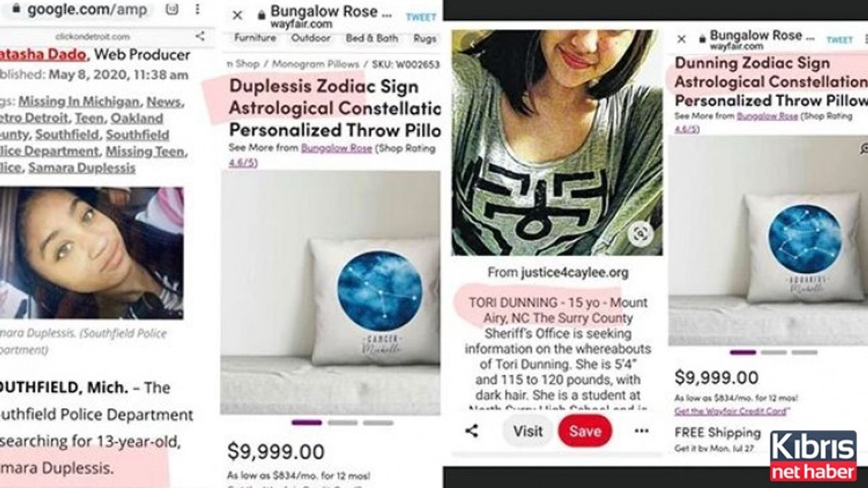The height and width of the screenshot is (488, 868).
Task: Click the Cancer pillow product image
Action: 373,302
